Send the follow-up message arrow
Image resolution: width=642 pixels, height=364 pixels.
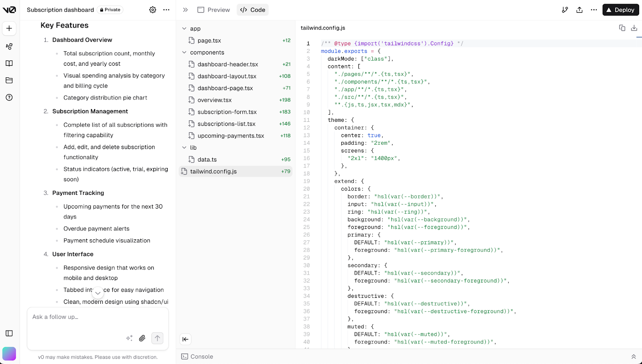coord(157,338)
